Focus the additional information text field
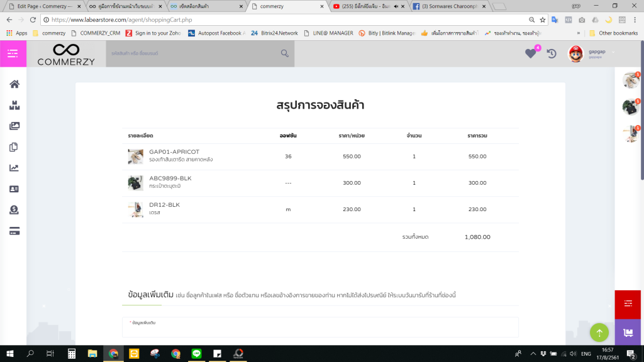The width and height of the screenshot is (644, 362). tap(320, 327)
